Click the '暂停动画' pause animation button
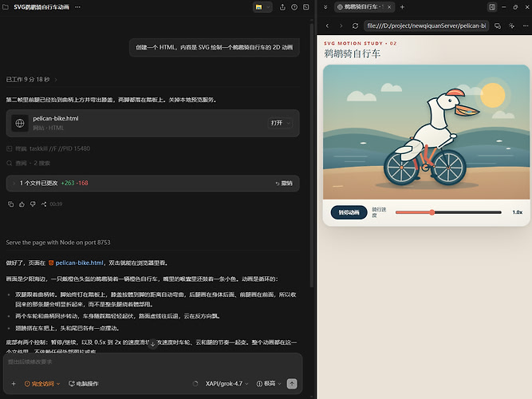The image size is (532, 399). point(349,212)
